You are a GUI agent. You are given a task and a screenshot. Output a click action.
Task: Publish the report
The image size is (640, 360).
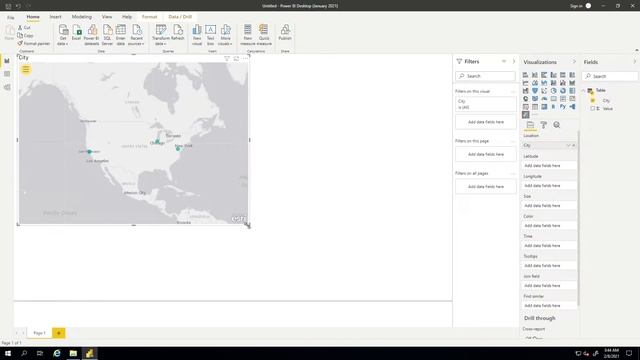[285, 33]
